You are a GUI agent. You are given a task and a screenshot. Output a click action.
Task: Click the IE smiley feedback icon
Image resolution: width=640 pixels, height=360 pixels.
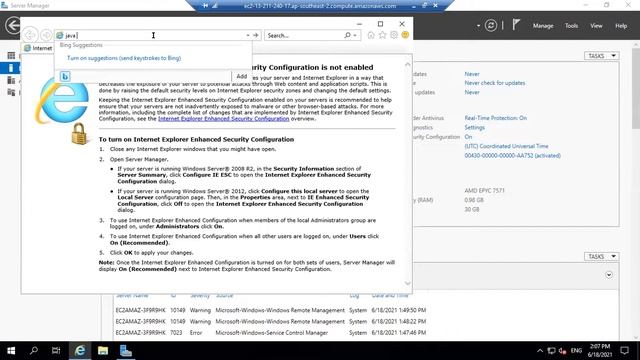pyautogui.click(x=405, y=35)
